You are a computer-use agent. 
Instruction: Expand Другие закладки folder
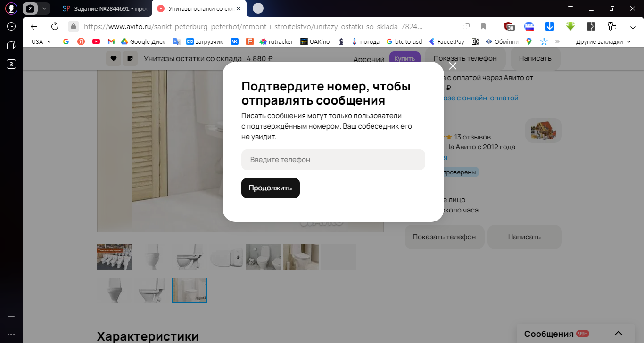603,41
